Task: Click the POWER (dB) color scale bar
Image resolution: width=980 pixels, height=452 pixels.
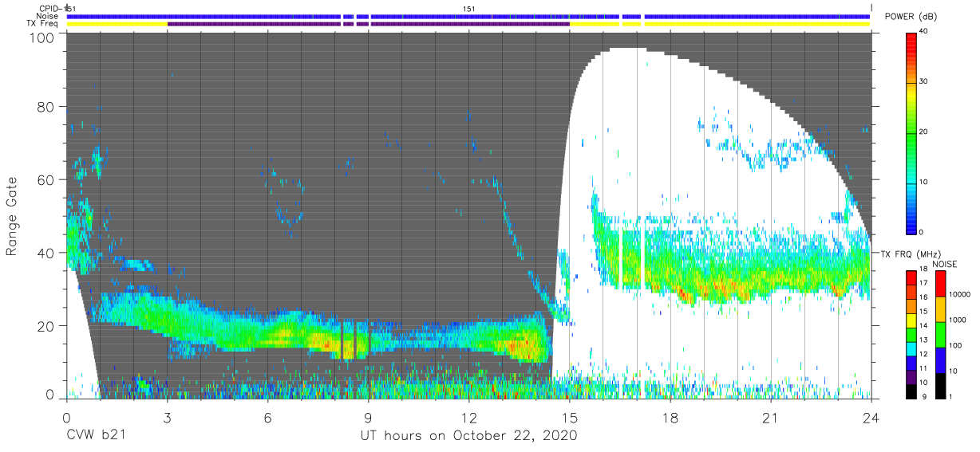Action: click(912, 132)
